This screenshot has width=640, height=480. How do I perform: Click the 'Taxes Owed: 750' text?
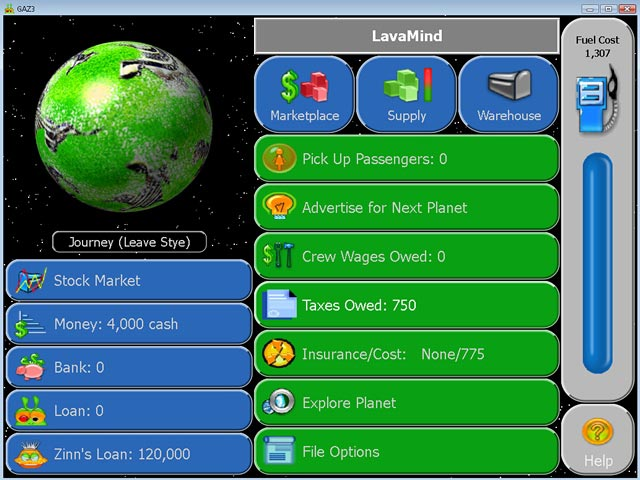click(x=359, y=305)
